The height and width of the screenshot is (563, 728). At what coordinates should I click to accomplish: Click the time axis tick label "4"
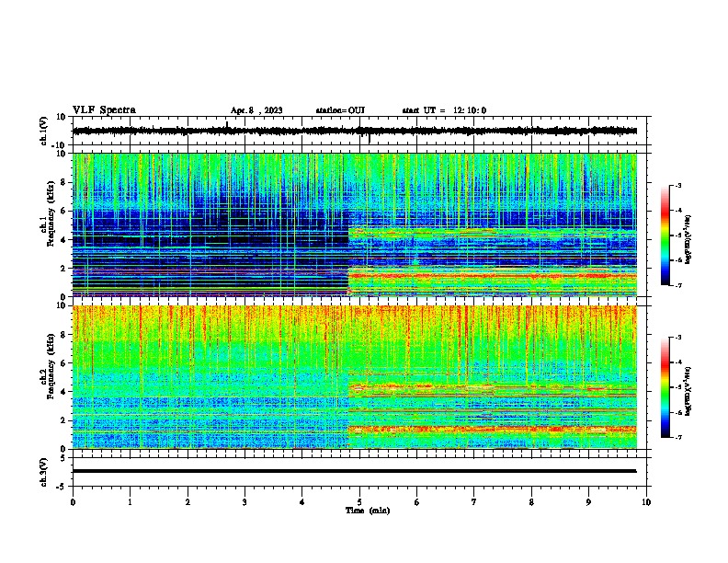pyautogui.click(x=302, y=502)
